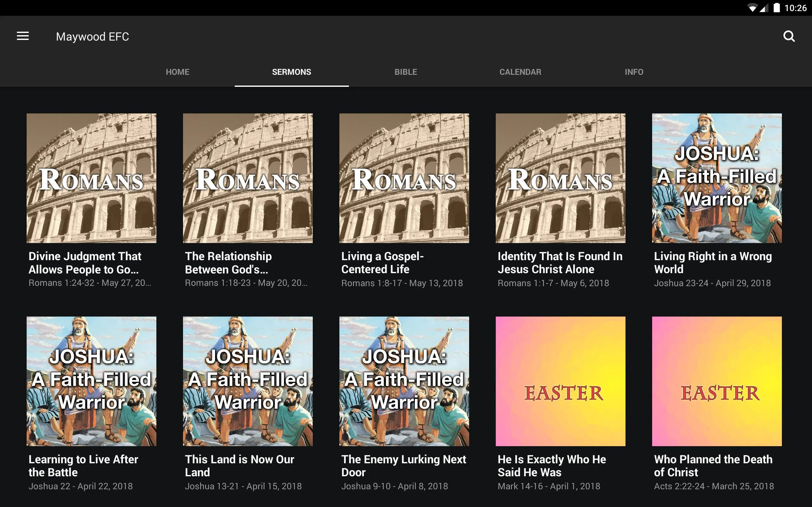Screen dimensions: 812x507
Task: Select the HOME tab navigation icon
Action: coord(177,72)
